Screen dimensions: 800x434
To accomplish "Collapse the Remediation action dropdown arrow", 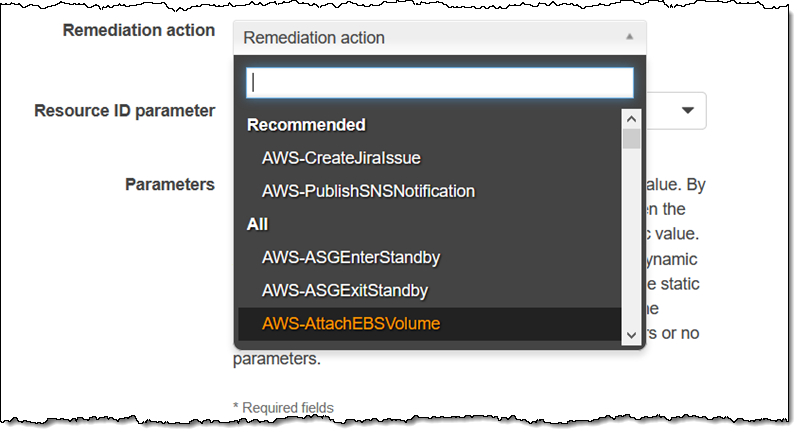I will click(629, 37).
